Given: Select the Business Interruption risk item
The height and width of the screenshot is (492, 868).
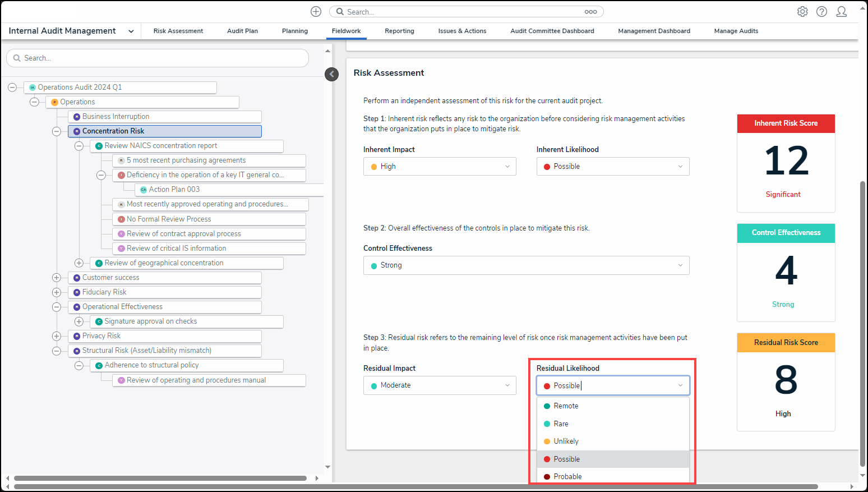Looking at the screenshot, I should coord(116,117).
